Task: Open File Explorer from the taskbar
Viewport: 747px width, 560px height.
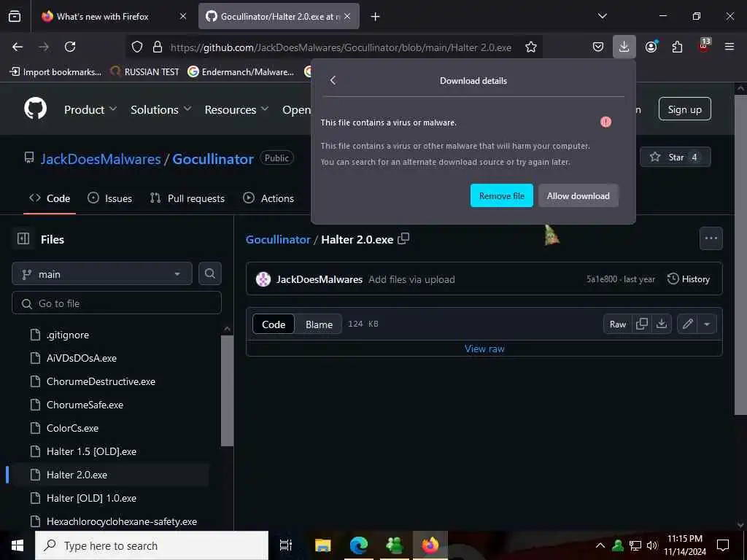Action: [322, 545]
